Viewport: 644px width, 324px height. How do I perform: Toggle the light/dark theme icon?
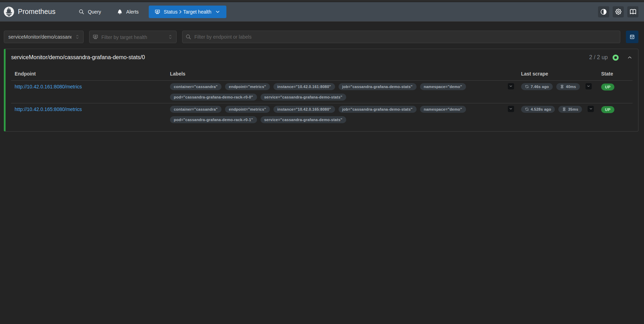coord(604,12)
